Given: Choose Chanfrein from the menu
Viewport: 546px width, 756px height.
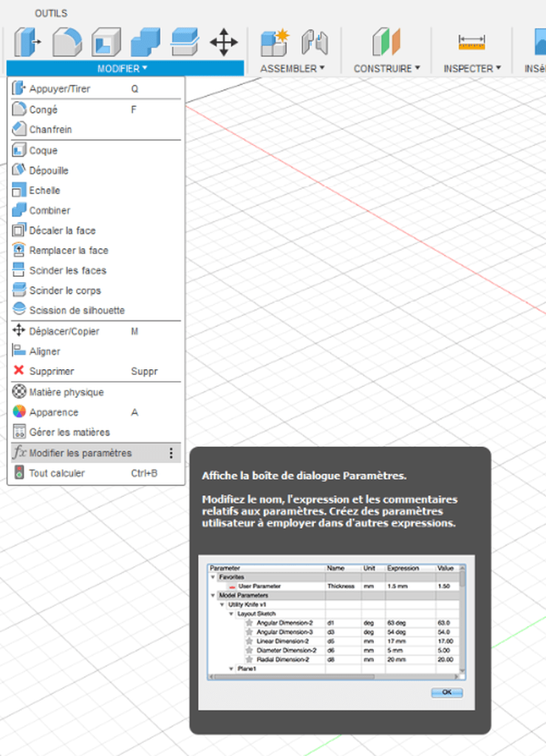Looking at the screenshot, I should (96, 129).
